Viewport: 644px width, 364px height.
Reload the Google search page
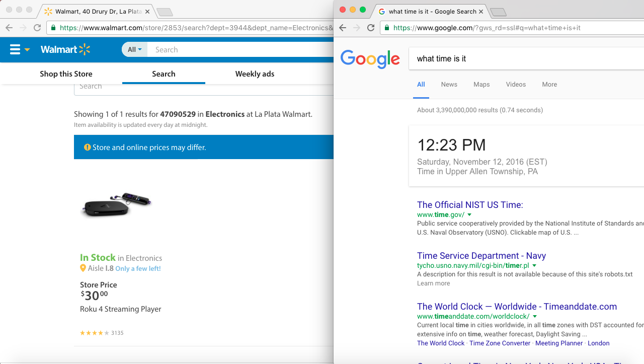coord(371,28)
